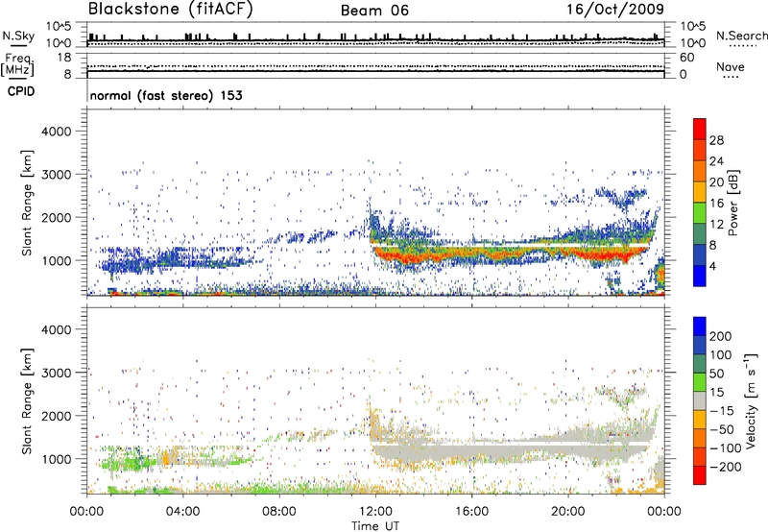Select the bright green Velocity colorbar segment
The height and width of the screenshot is (532, 768).
tap(700, 382)
